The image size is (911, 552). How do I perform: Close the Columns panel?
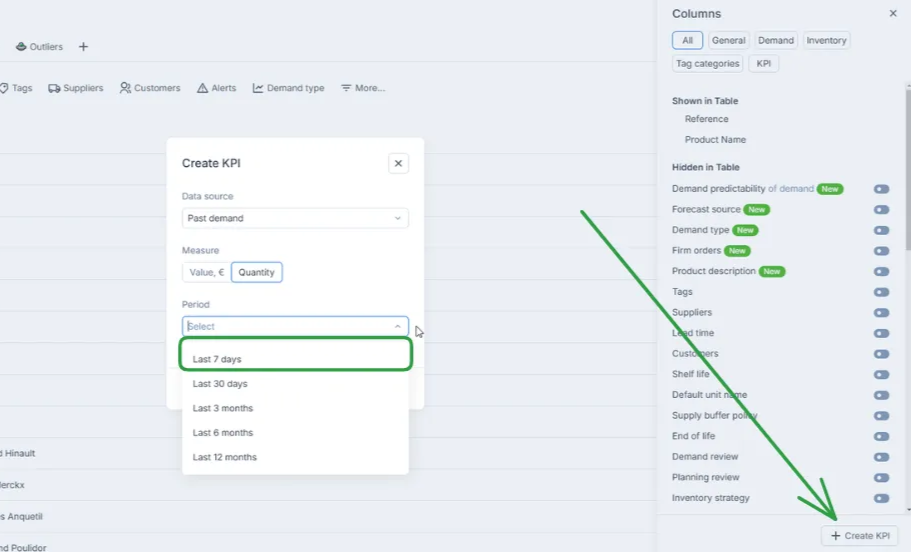(893, 14)
